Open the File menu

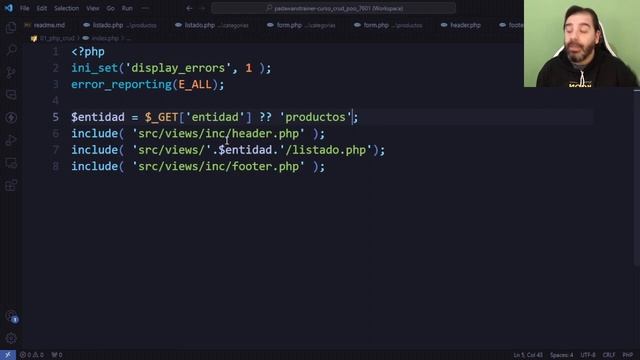pyautogui.click(x=24, y=8)
